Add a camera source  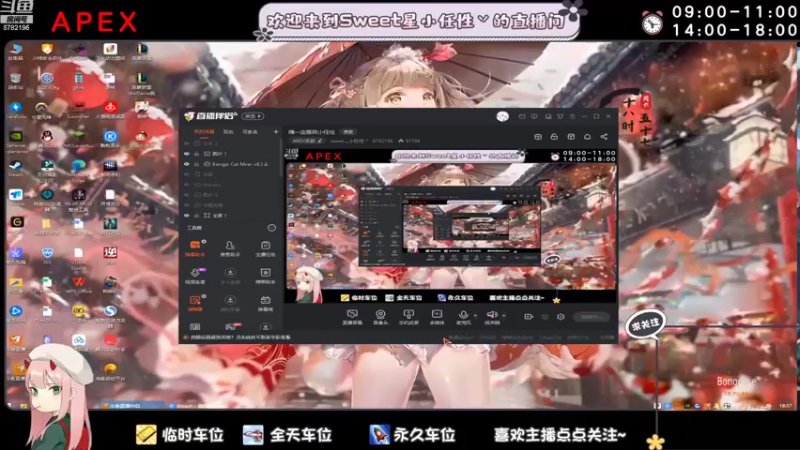380,317
